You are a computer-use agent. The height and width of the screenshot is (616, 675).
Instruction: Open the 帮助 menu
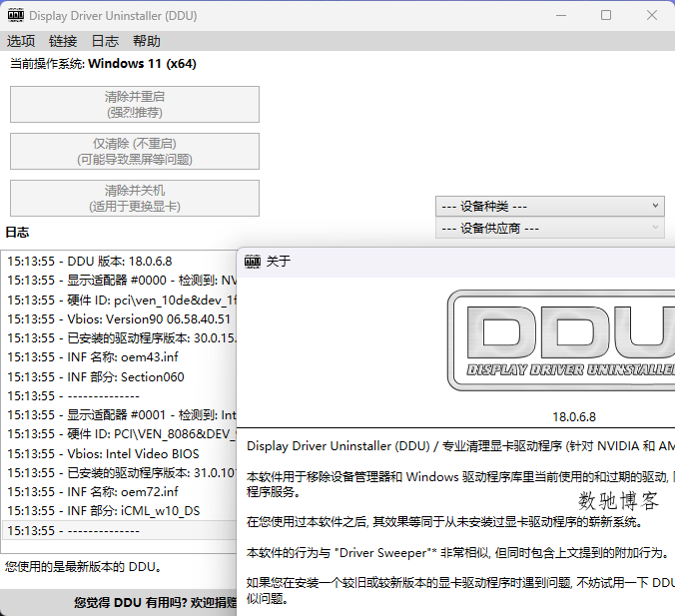coord(147,41)
